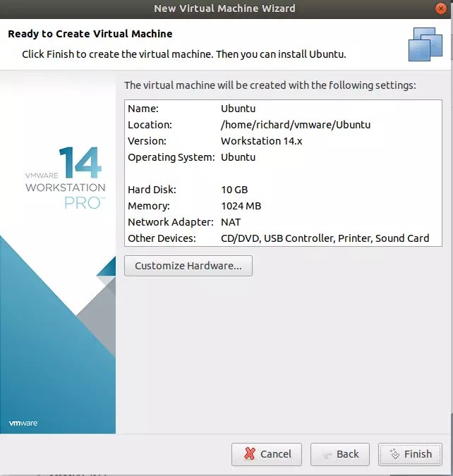The width and height of the screenshot is (453, 476).
Task: Open Customize Hardware dialog
Action: click(188, 266)
